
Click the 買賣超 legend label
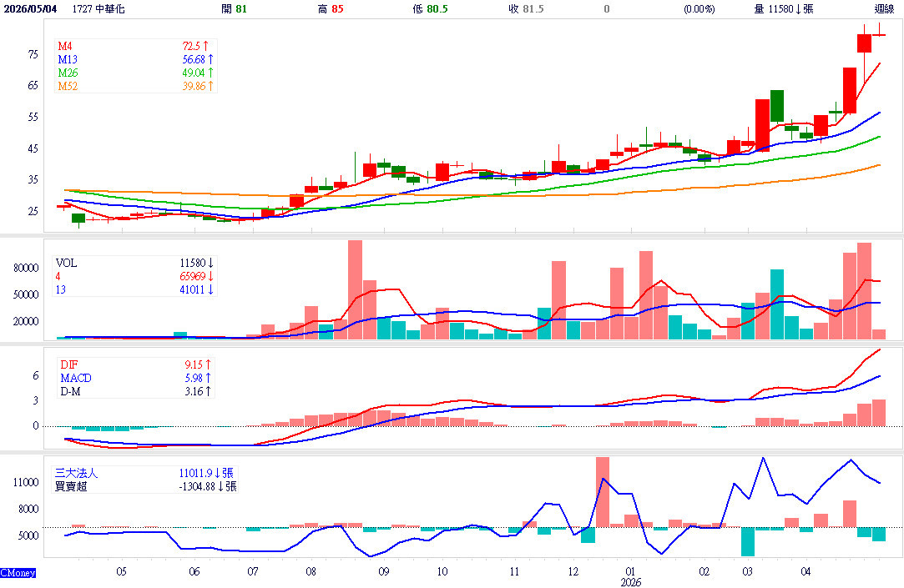coord(71,486)
